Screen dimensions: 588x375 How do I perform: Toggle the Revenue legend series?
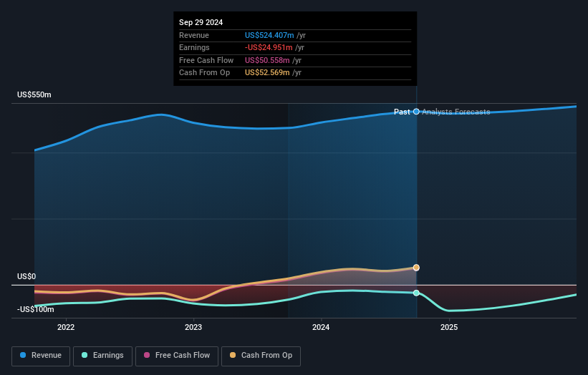(x=41, y=356)
